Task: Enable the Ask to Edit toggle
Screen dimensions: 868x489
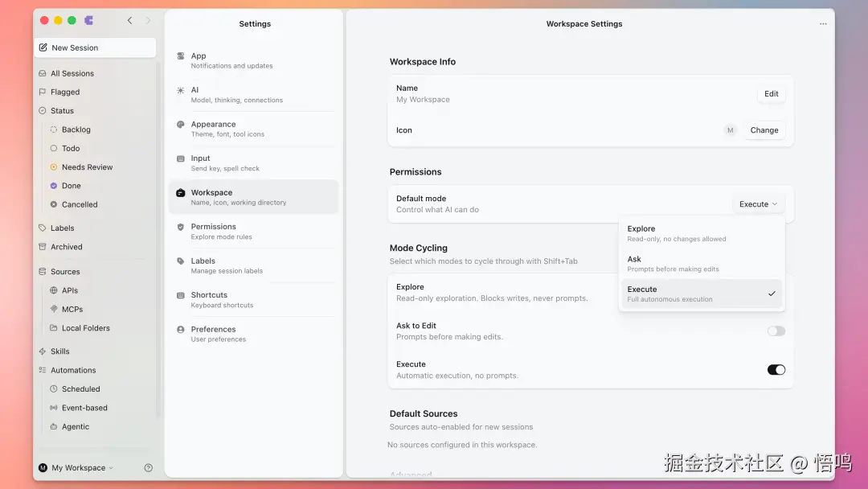Action: tap(776, 331)
